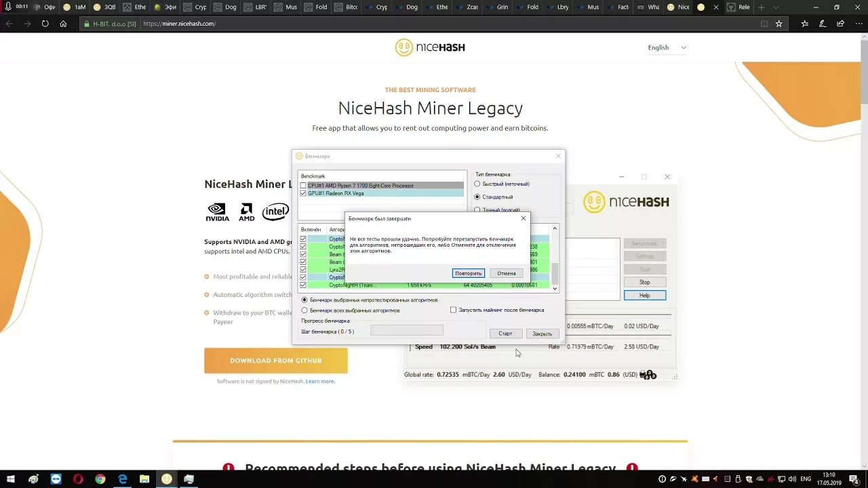Switch to the Fact browser tab
Image resolution: width=868 pixels, height=488 pixels.
[x=617, y=7]
